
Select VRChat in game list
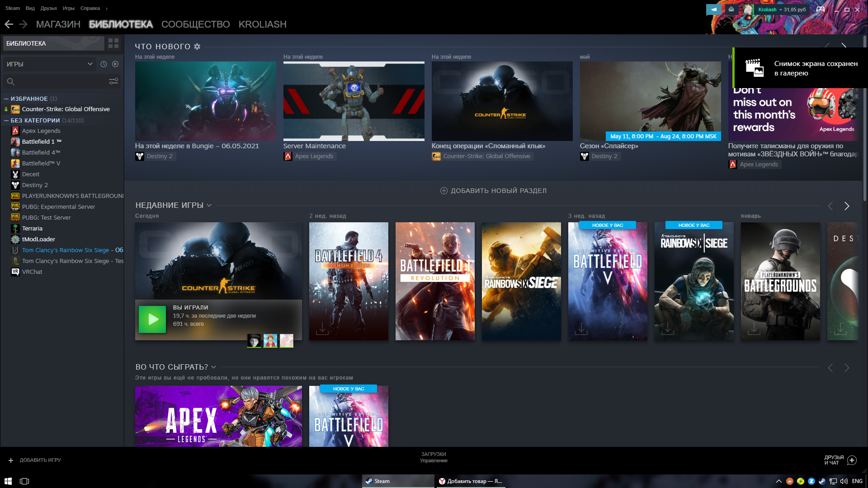(x=32, y=272)
